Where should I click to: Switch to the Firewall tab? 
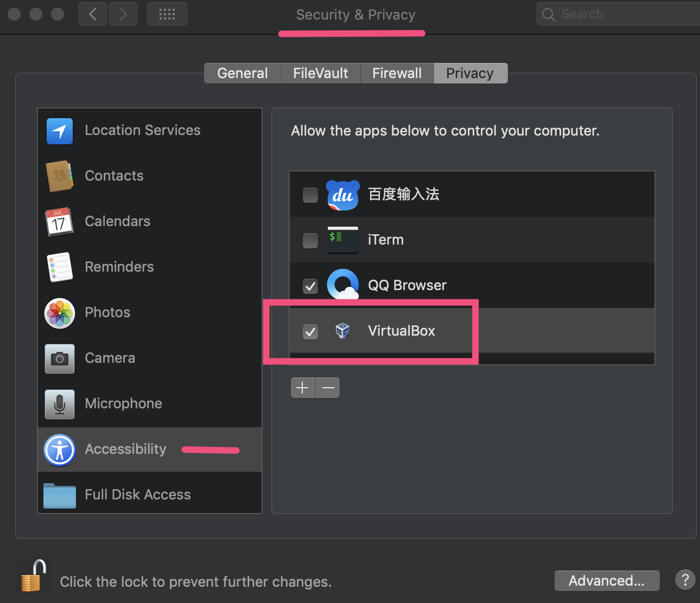pos(397,73)
